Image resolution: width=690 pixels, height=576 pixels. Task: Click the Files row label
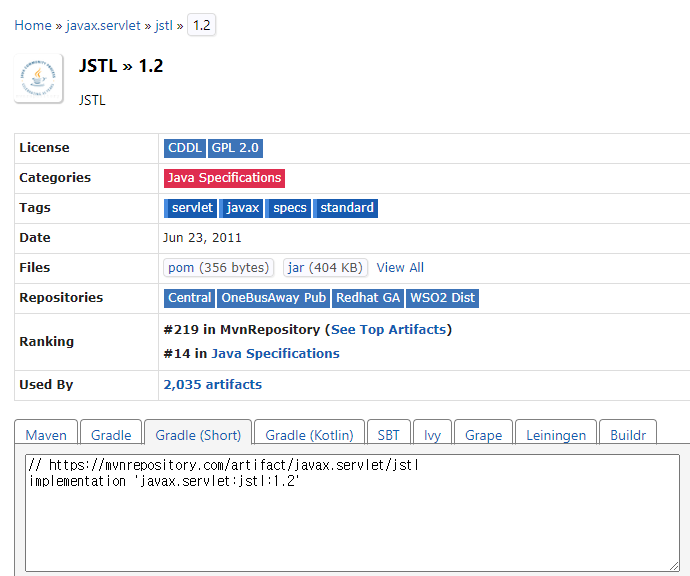coord(35,268)
